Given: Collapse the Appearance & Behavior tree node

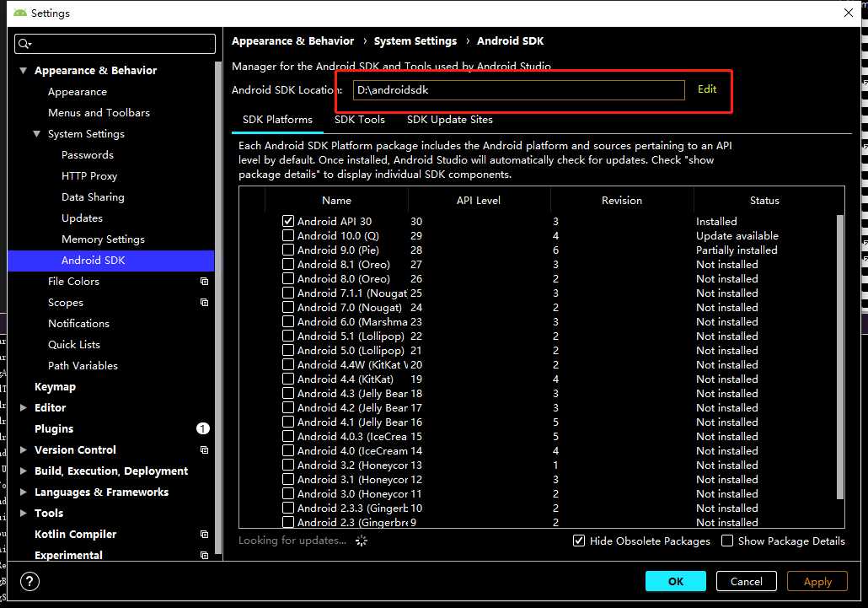Looking at the screenshot, I should tap(24, 70).
